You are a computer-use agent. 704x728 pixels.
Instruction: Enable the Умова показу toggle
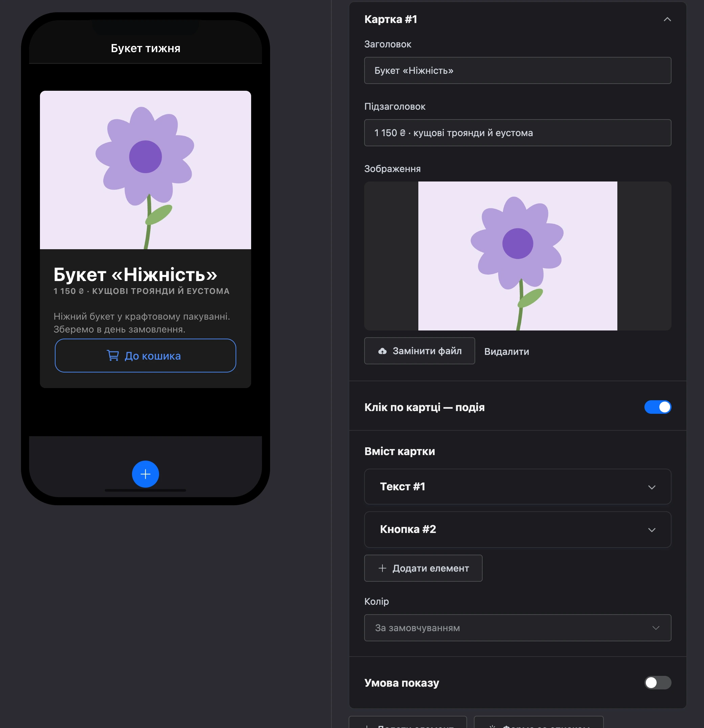658,682
